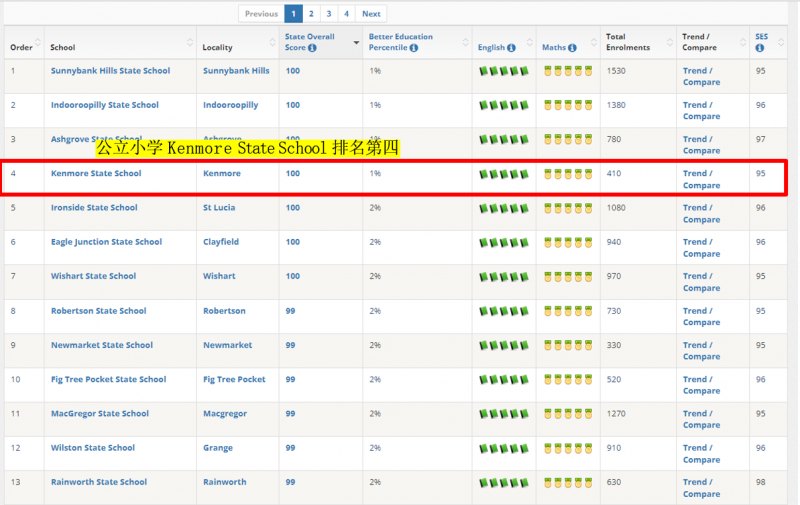
Task: Sort table by Order column arrows
Action: [38, 42]
